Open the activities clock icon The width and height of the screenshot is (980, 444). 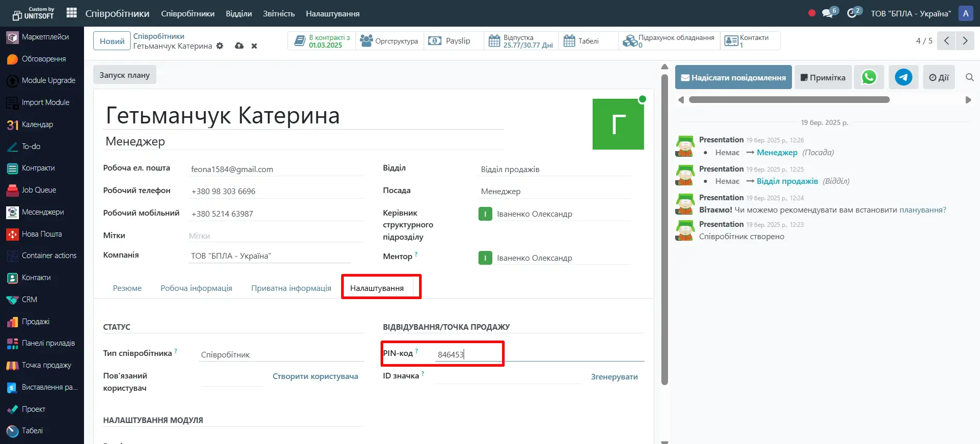[852, 13]
